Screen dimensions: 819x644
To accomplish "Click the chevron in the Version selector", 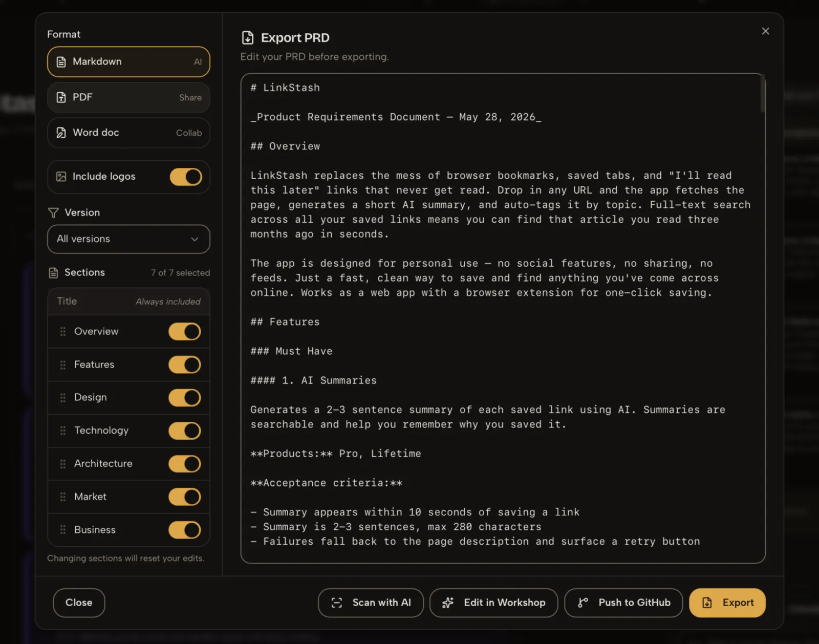I will click(195, 239).
